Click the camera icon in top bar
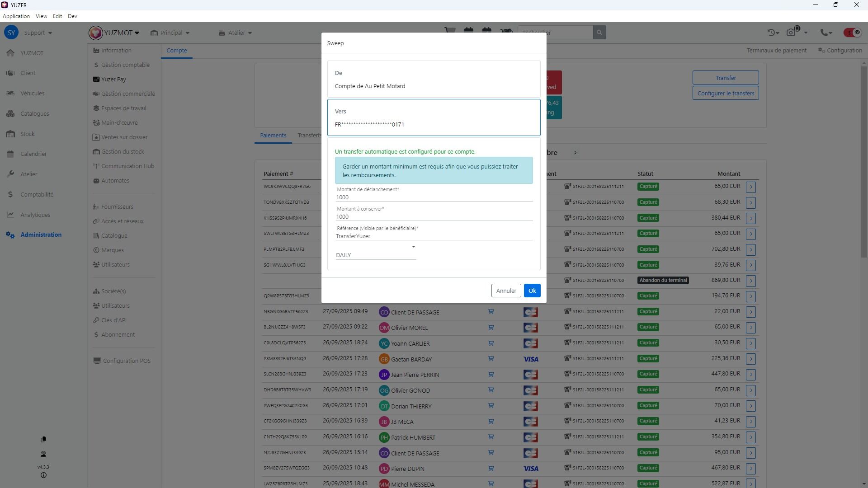The height and width of the screenshot is (488, 868). click(x=791, y=33)
